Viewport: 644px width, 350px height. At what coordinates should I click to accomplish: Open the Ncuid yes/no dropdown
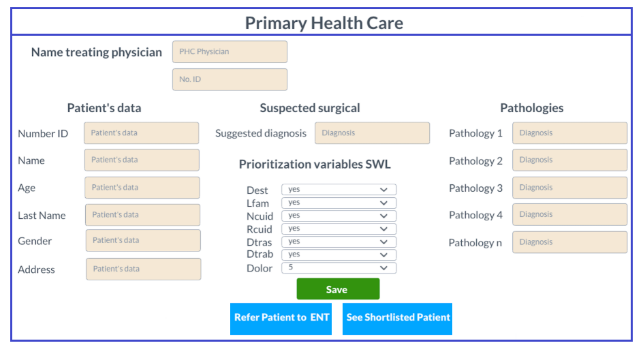point(339,216)
